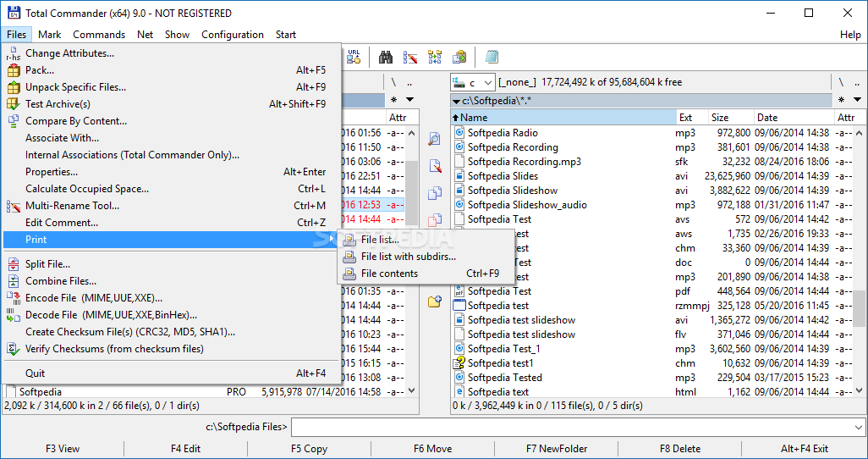Open the Search files binoculars icon
Viewport: 868px width, 459px height.
pyautogui.click(x=385, y=57)
